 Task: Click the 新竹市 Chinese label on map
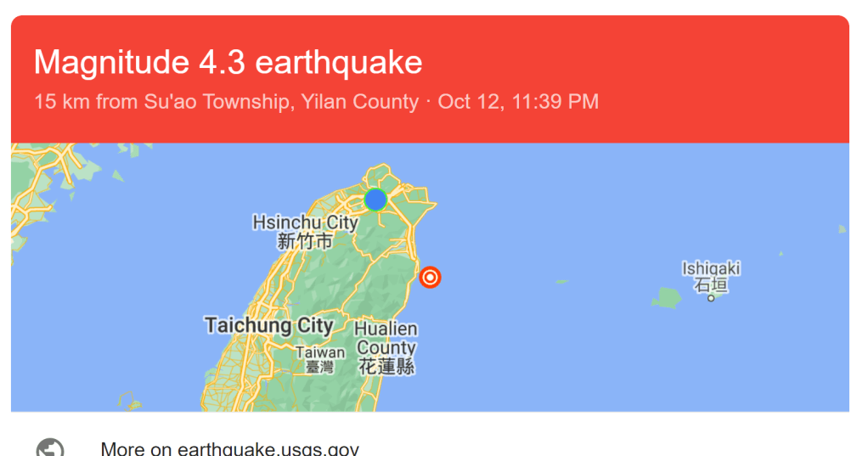(x=305, y=241)
